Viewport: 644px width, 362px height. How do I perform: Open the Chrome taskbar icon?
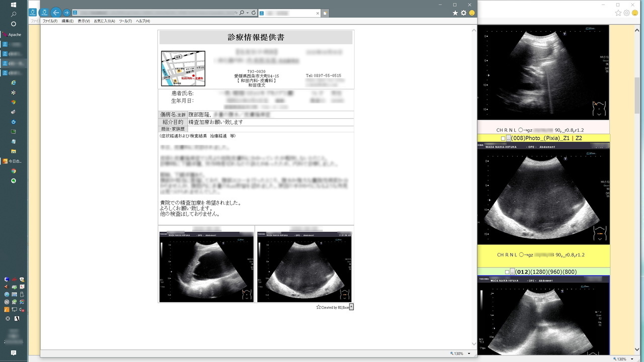[x=14, y=171]
